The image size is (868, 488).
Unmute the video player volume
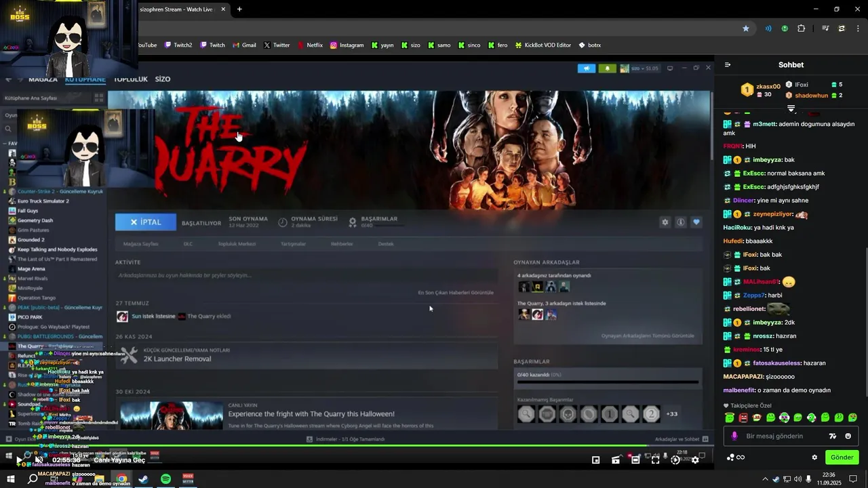(x=38, y=460)
